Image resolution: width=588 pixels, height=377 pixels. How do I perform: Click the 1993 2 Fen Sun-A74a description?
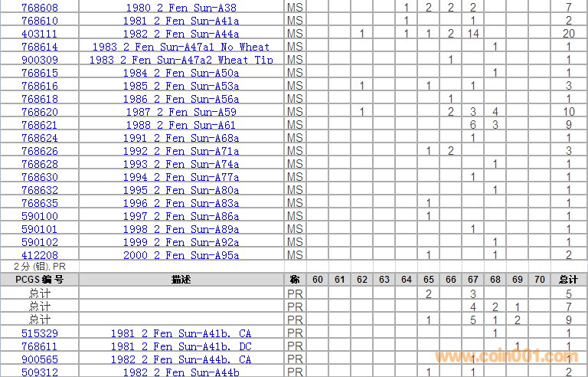click(x=181, y=164)
